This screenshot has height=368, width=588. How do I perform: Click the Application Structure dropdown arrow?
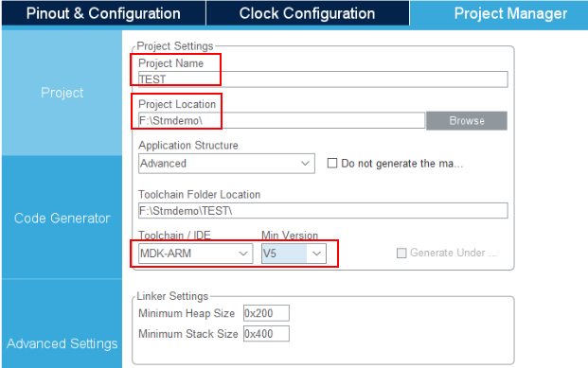[x=305, y=164]
